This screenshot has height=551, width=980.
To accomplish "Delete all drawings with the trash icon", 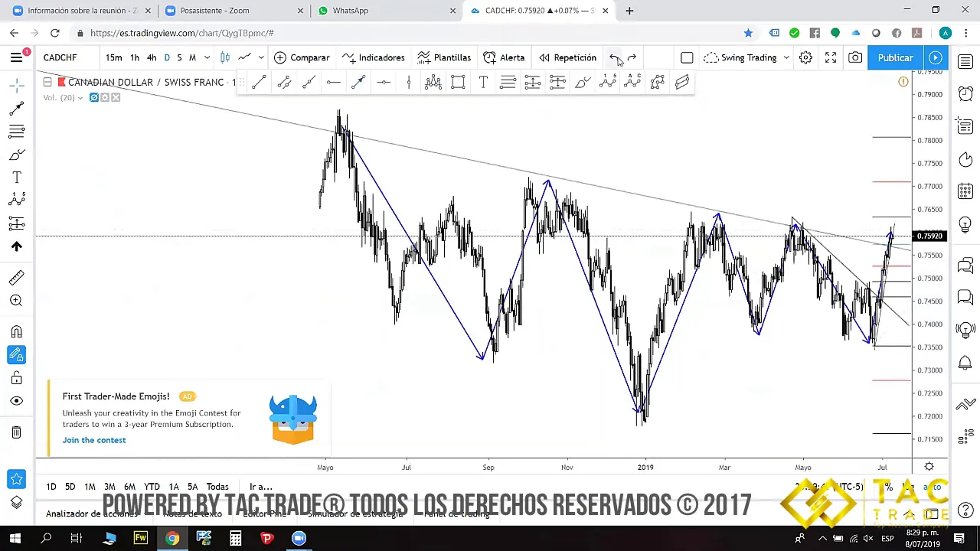I will click(x=16, y=432).
